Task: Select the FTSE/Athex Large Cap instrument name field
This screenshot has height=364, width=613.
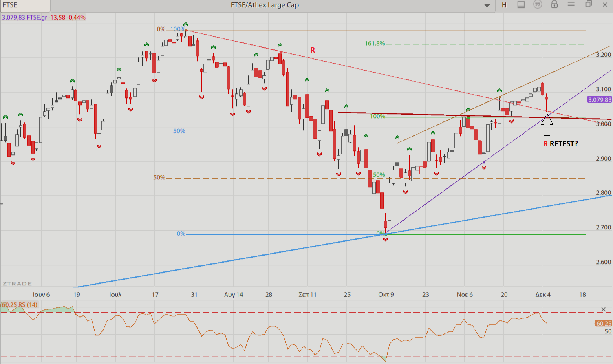Action: [x=265, y=5]
